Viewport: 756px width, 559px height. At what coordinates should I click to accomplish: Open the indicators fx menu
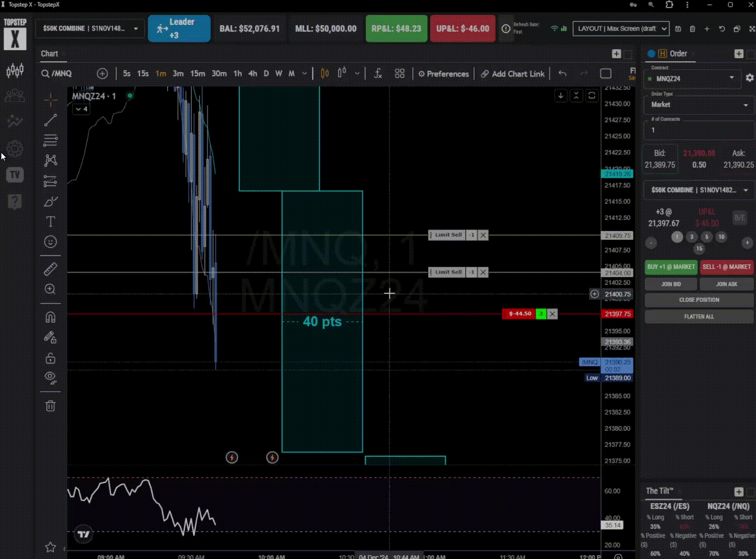pos(378,74)
